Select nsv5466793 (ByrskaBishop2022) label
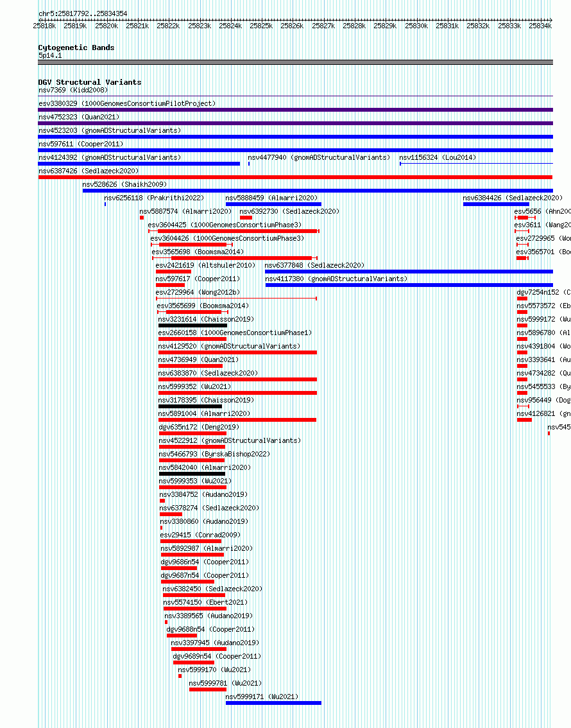Image resolution: width=571 pixels, height=728 pixels. 214,454
